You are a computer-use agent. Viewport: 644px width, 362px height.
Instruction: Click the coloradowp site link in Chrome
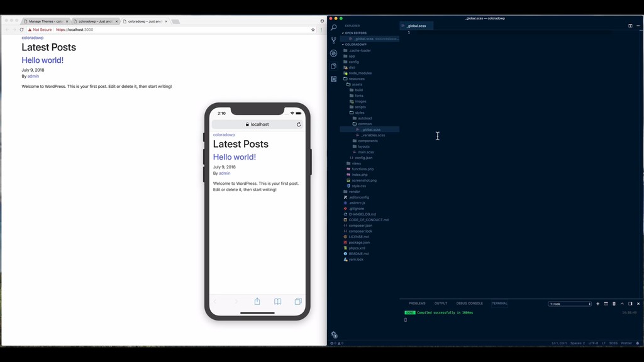pos(33,38)
